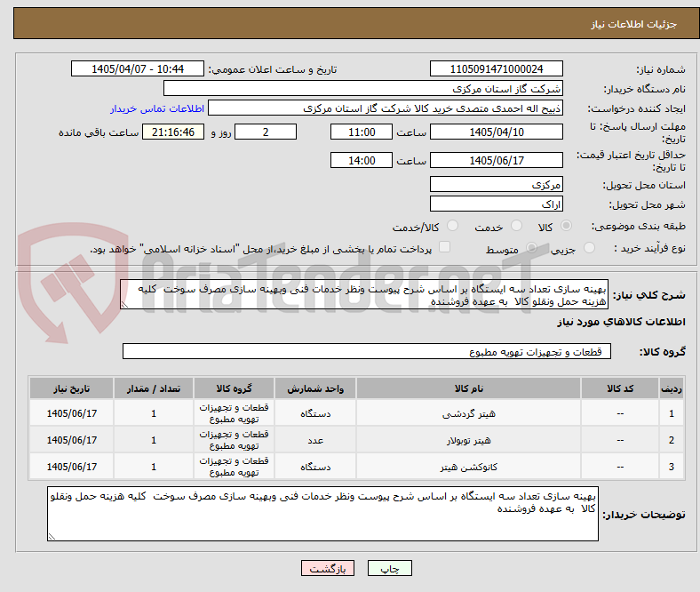Click the کد کالا column header

pyautogui.click(x=620, y=388)
